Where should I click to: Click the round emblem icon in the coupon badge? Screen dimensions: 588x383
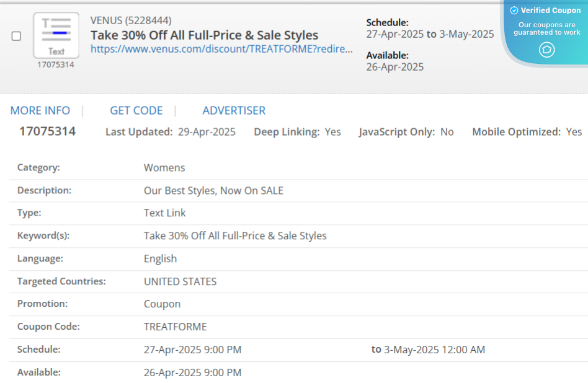point(546,50)
